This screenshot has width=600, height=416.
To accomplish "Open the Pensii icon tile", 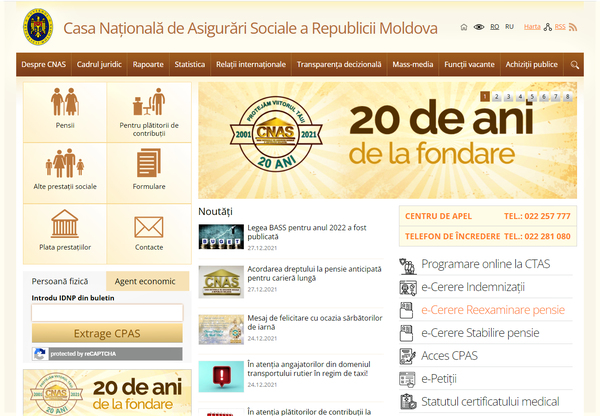I will coord(65,109).
